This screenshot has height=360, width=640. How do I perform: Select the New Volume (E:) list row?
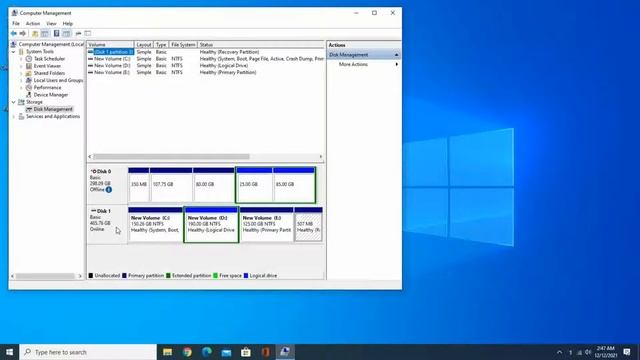[x=206, y=72]
